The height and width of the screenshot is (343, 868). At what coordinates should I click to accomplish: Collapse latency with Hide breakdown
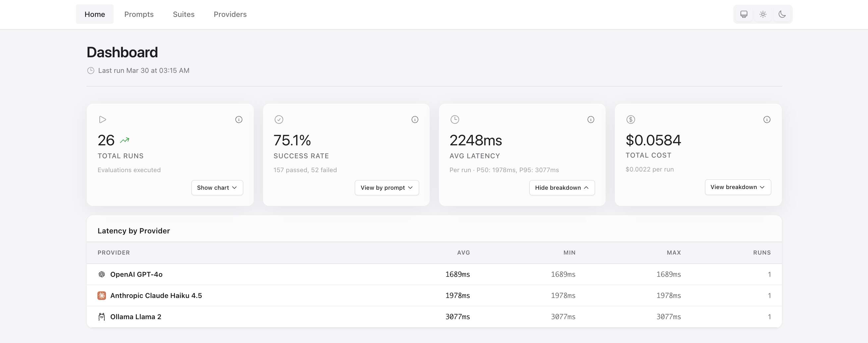click(x=562, y=187)
